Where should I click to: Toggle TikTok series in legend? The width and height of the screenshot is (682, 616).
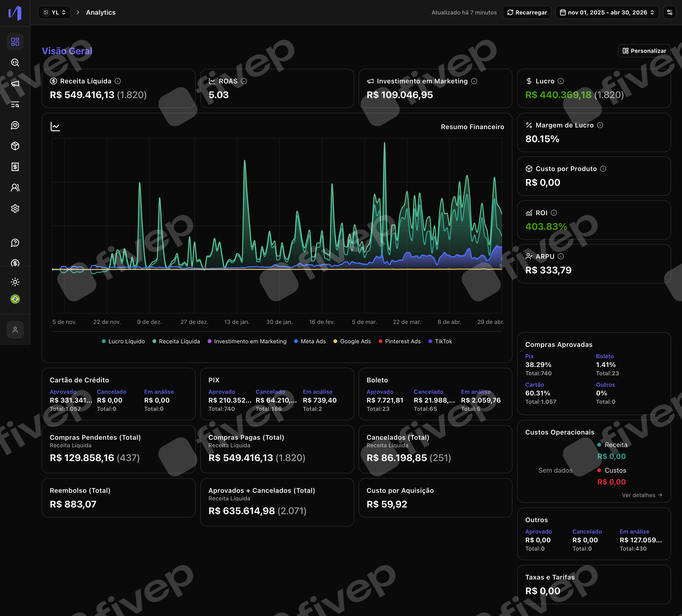(440, 341)
